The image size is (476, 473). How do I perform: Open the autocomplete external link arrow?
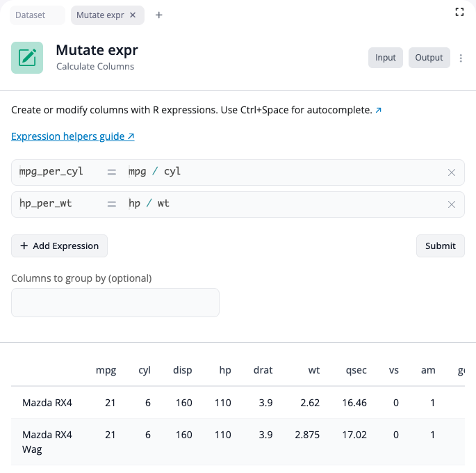(379, 111)
